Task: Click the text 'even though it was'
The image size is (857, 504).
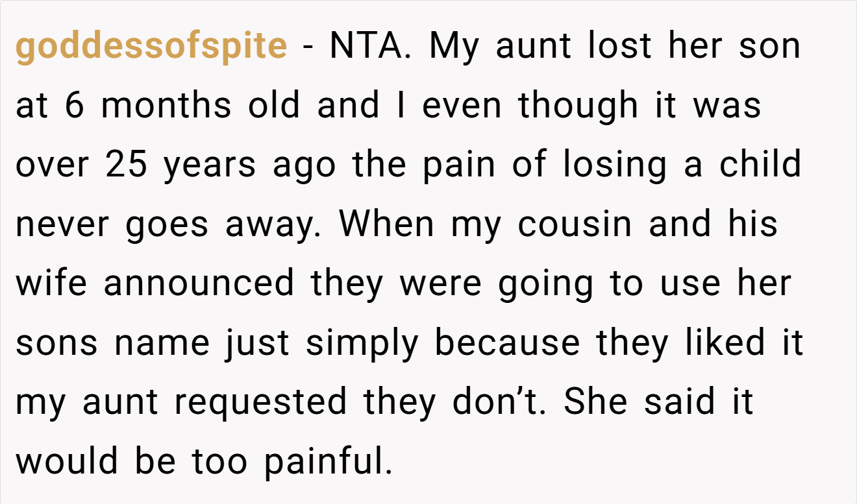Action: click(592, 106)
